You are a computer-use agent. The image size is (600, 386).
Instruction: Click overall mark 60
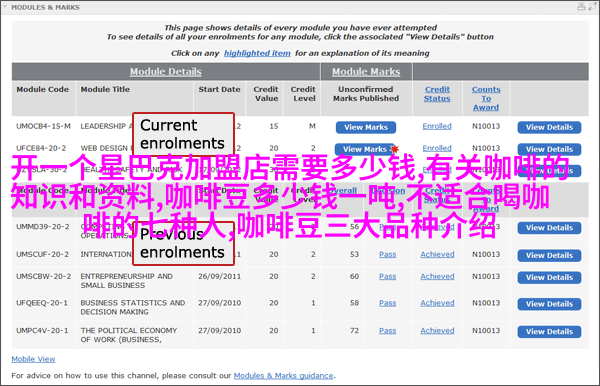click(x=354, y=276)
